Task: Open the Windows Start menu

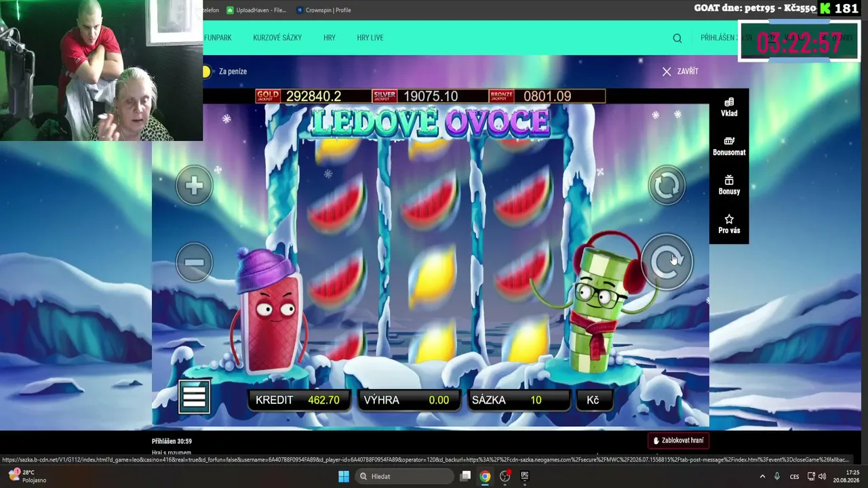Action: (x=343, y=476)
